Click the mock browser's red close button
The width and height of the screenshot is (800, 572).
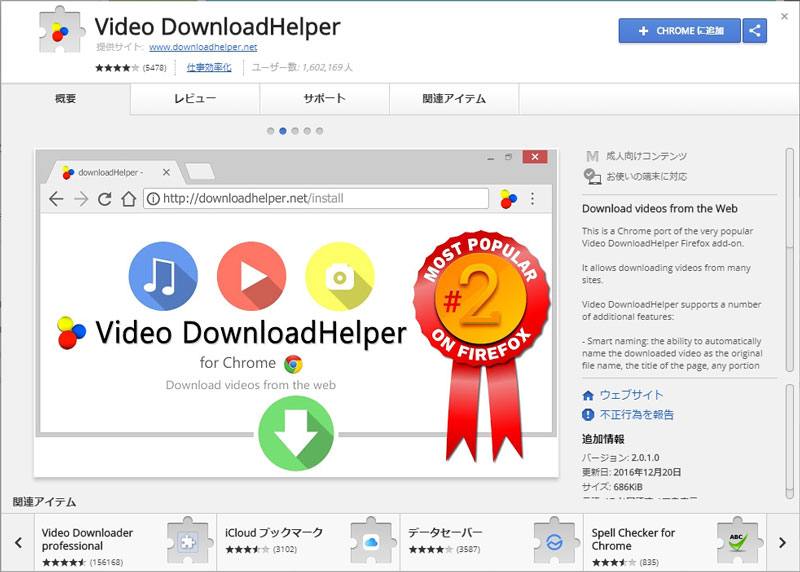coord(535,157)
